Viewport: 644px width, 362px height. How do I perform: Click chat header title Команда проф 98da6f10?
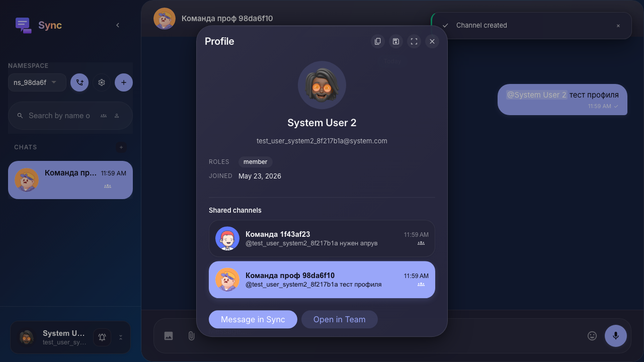pyautogui.click(x=227, y=19)
